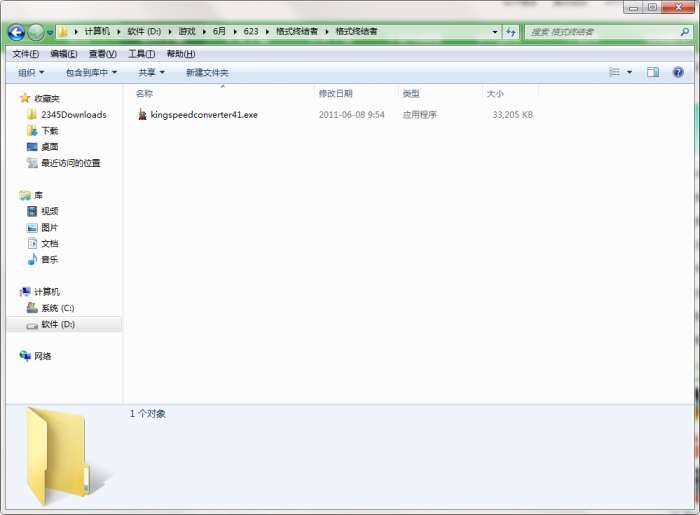
Task: Click the Forward navigation arrow button
Action: point(36,32)
